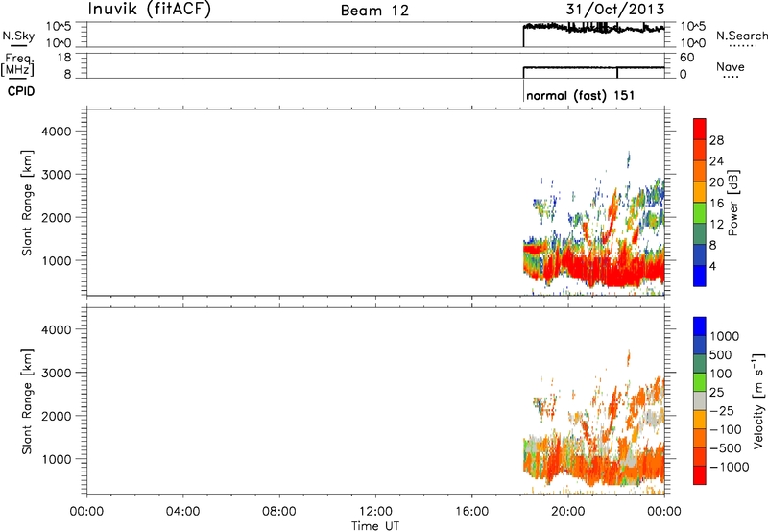This screenshot has height=532, width=768.
Task: Click the 1000 km tick on velocity panel
Action: (x=57, y=459)
